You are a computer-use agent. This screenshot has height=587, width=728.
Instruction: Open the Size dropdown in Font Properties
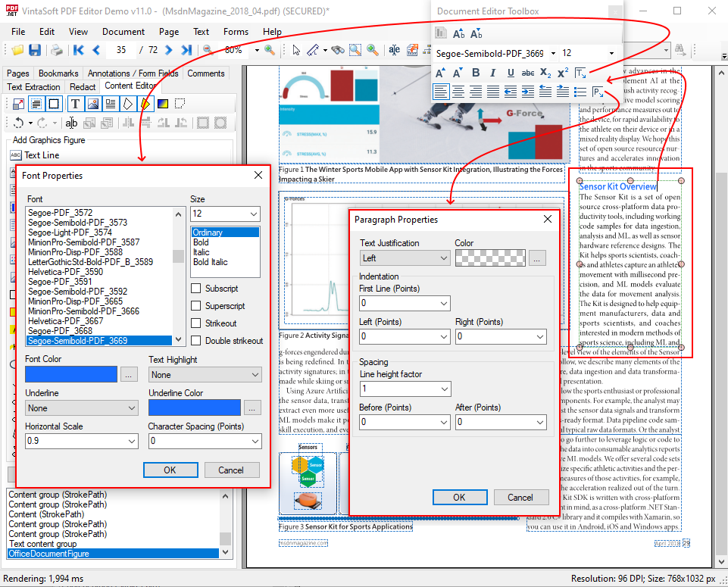254,214
